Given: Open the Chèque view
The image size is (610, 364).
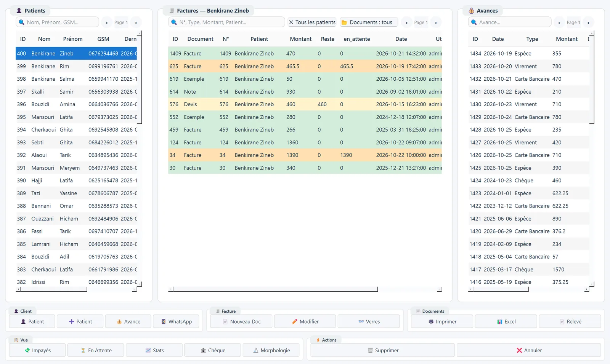Looking at the screenshot, I should 213,350.
